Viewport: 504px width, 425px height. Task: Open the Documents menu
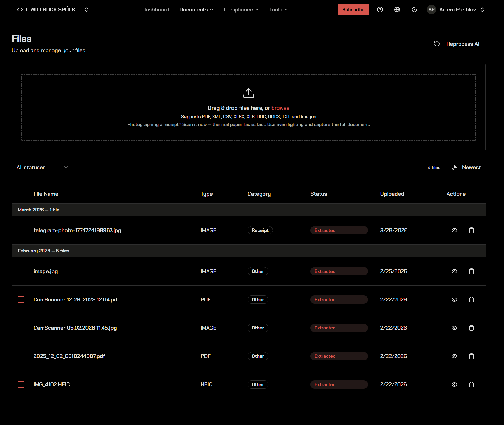pos(196,10)
